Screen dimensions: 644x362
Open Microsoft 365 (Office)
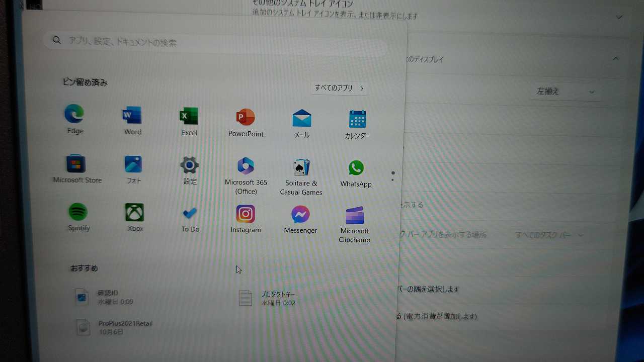246,175
